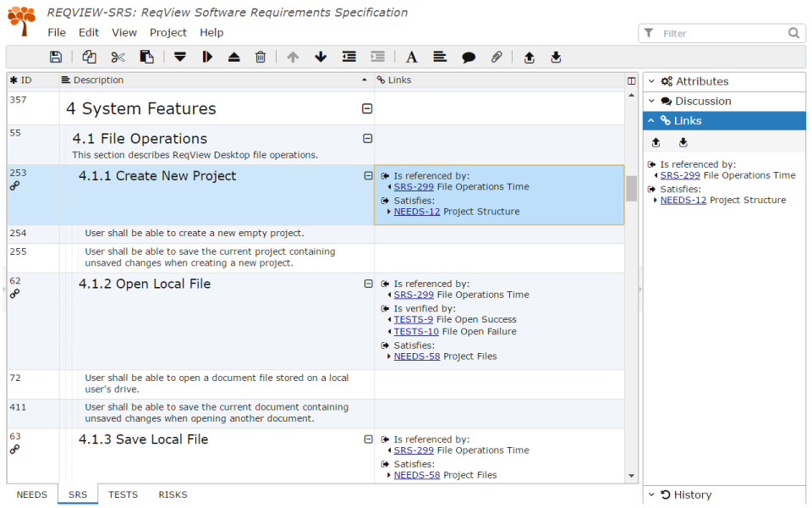The width and height of the screenshot is (812, 508).
Task: Collapse section 4 System Features
Action: click(x=366, y=109)
